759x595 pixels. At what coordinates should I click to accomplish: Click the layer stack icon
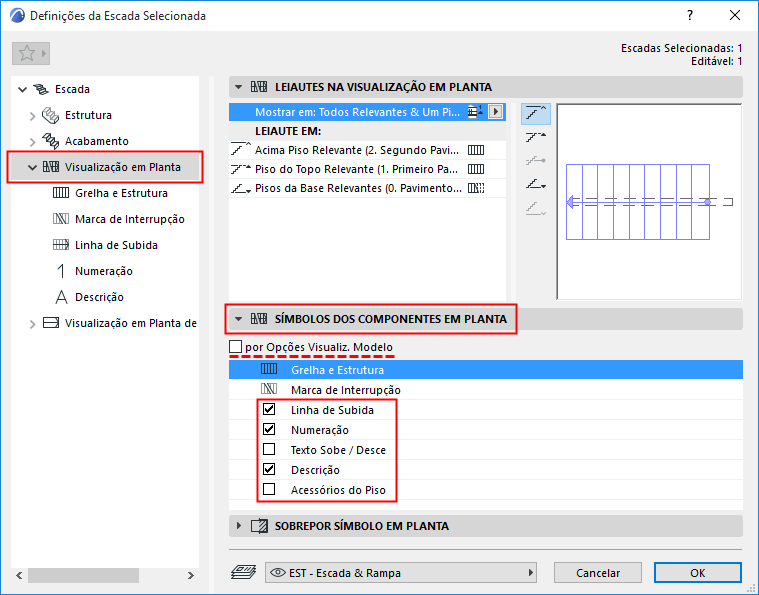tap(243, 573)
